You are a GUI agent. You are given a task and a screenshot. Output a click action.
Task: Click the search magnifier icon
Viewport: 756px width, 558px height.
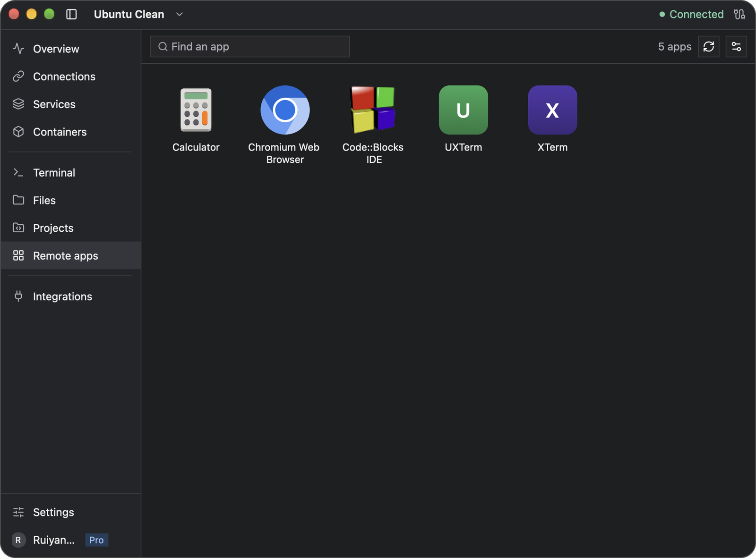click(163, 47)
